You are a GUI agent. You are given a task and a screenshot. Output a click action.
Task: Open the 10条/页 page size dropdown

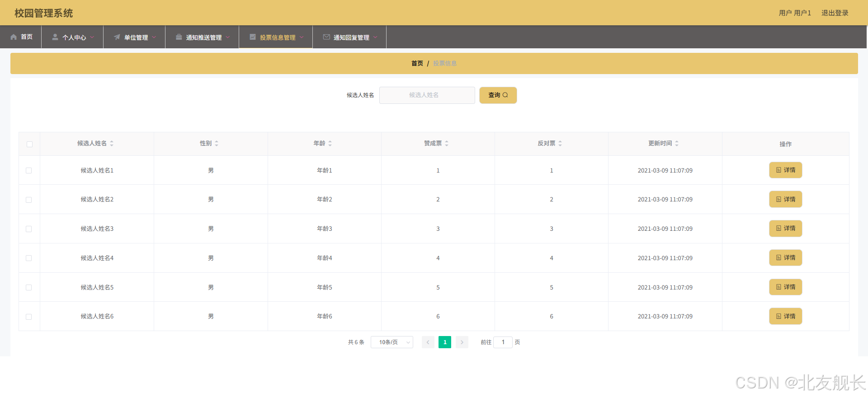392,342
